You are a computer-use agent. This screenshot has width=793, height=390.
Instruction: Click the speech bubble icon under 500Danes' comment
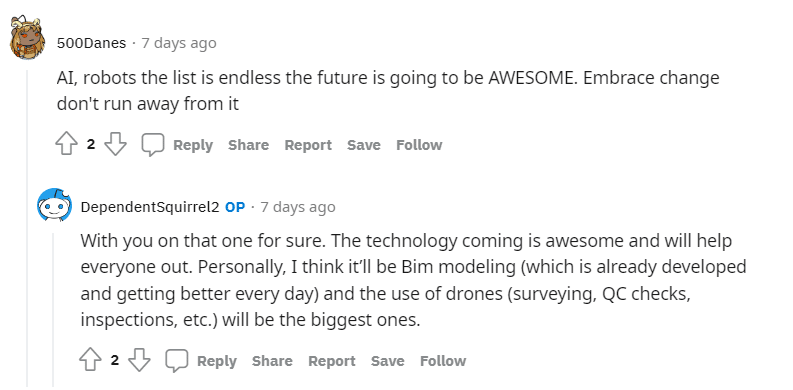pyautogui.click(x=152, y=145)
